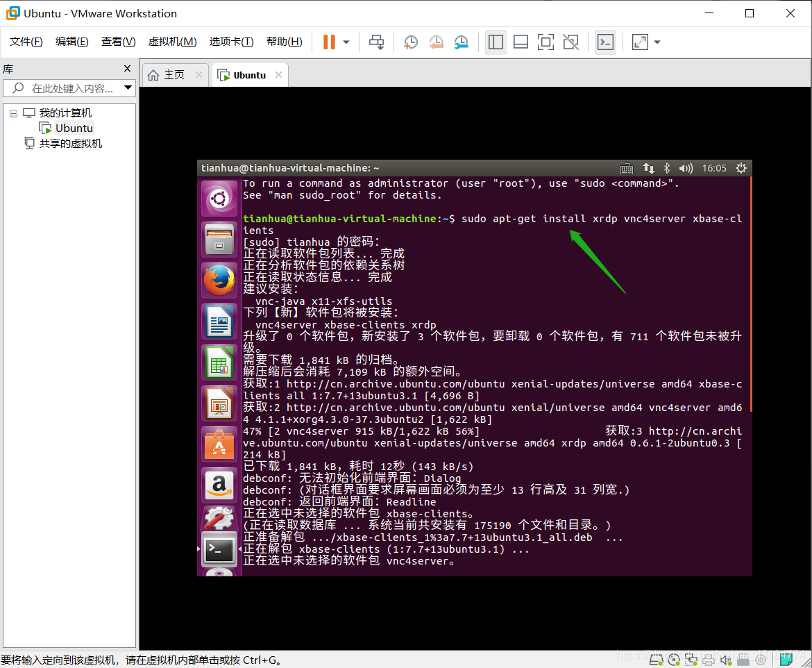Open the 文件(F) menu
812x668 pixels.
click(x=26, y=42)
